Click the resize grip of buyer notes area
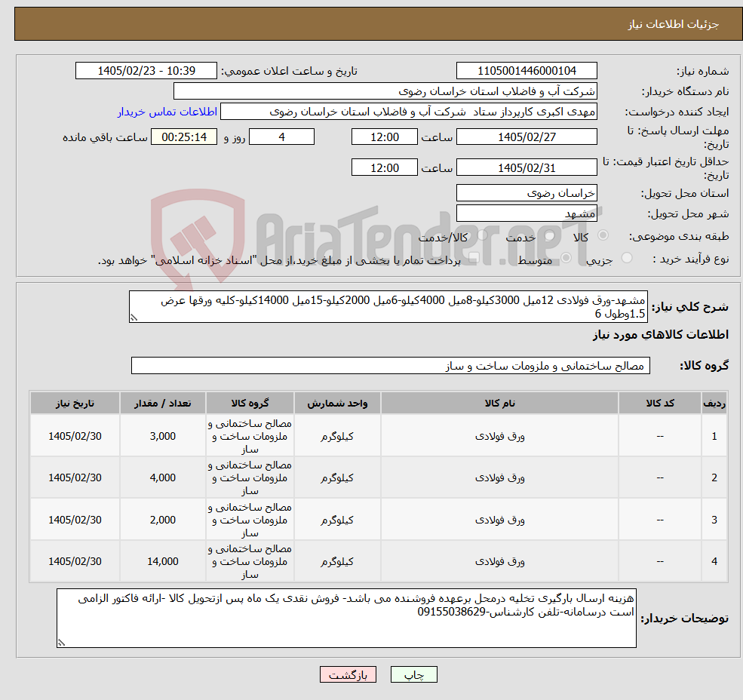 [61, 643]
